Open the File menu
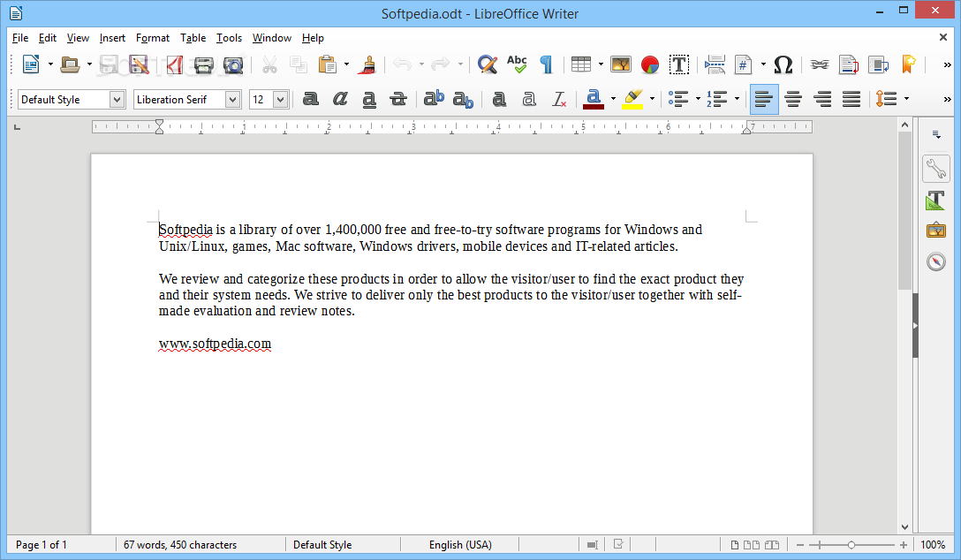This screenshot has width=961, height=560. point(20,38)
